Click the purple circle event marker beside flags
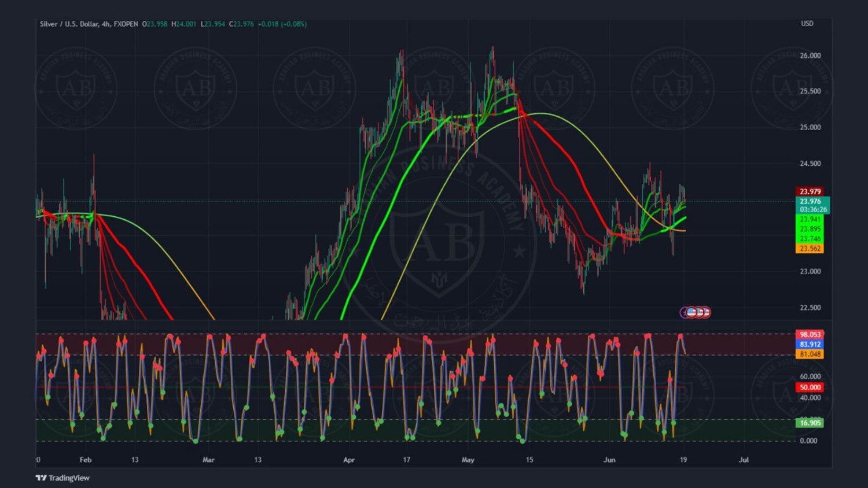 (684, 312)
